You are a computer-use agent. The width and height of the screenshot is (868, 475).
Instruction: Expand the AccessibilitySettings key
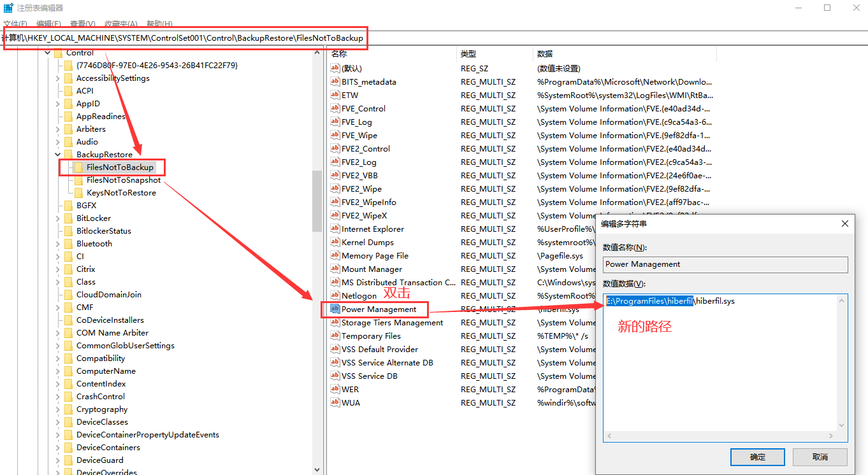(x=58, y=78)
